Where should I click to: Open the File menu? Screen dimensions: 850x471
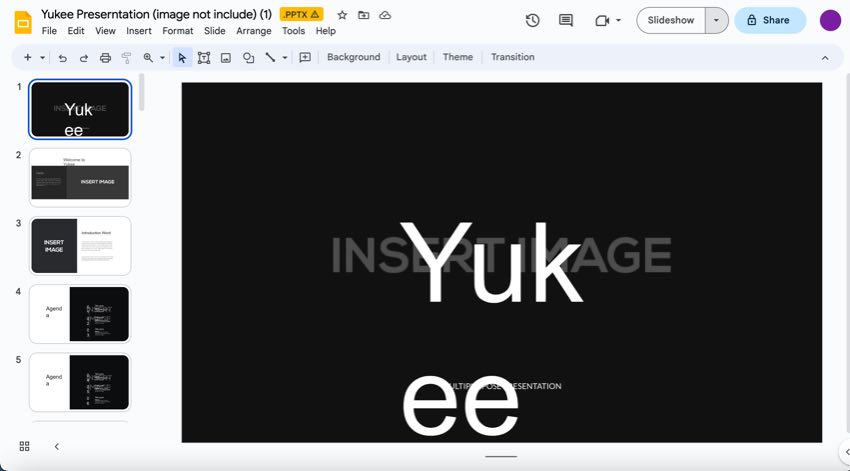(49, 31)
